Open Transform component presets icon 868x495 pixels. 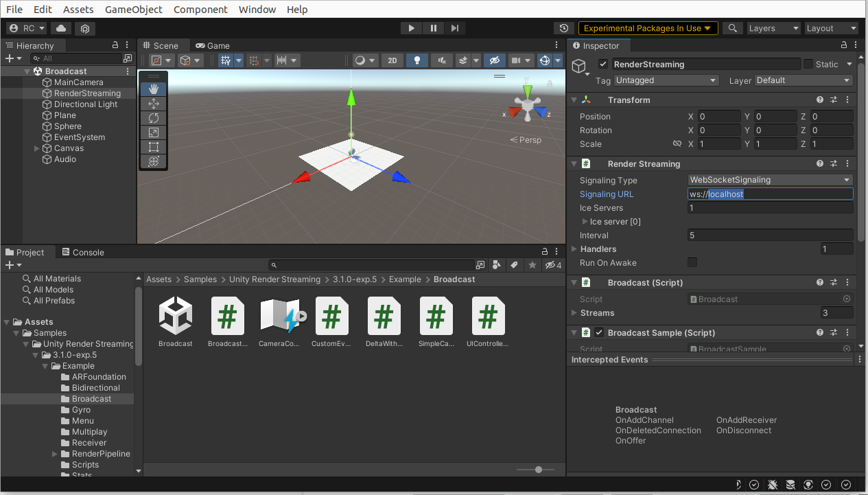[x=834, y=100]
